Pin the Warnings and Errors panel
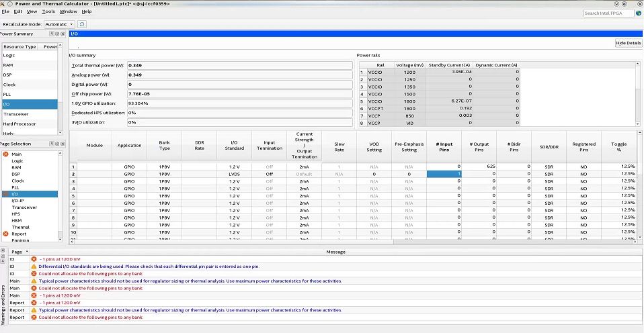The height and width of the screenshot is (333, 644). click(3, 260)
